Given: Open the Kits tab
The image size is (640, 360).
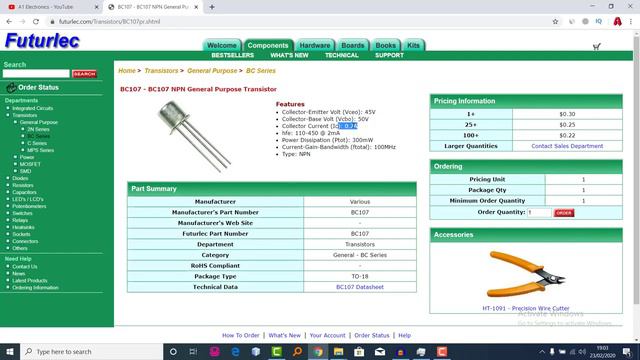Looking at the screenshot, I should click(x=413, y=45).
